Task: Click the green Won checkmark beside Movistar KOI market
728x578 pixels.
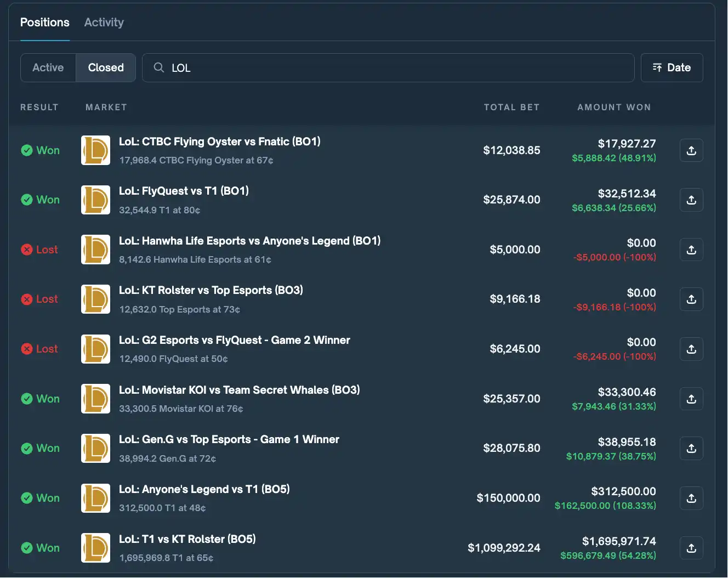Action: pos(27,399)
